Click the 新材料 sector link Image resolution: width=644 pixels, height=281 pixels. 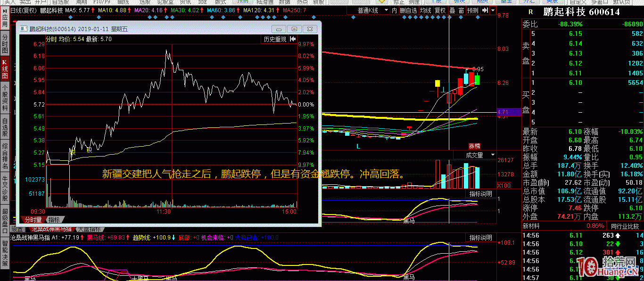(x=531, y=226)
